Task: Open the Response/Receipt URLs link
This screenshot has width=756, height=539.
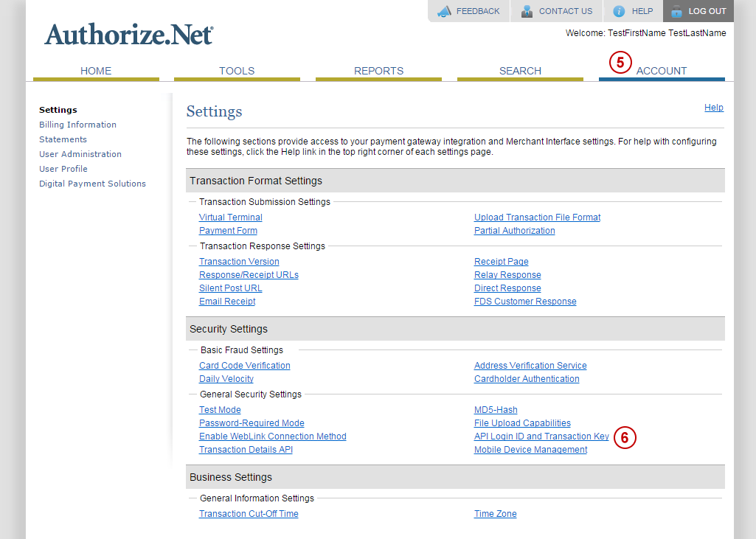Action: pyautogui.click(x=249, y=275)
